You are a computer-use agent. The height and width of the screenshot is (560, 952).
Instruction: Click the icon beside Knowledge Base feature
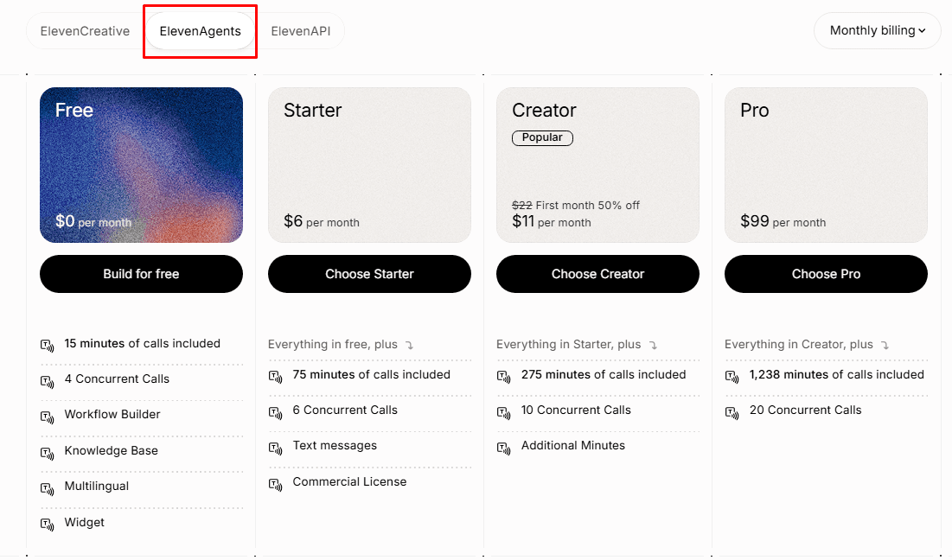point(48,453)
